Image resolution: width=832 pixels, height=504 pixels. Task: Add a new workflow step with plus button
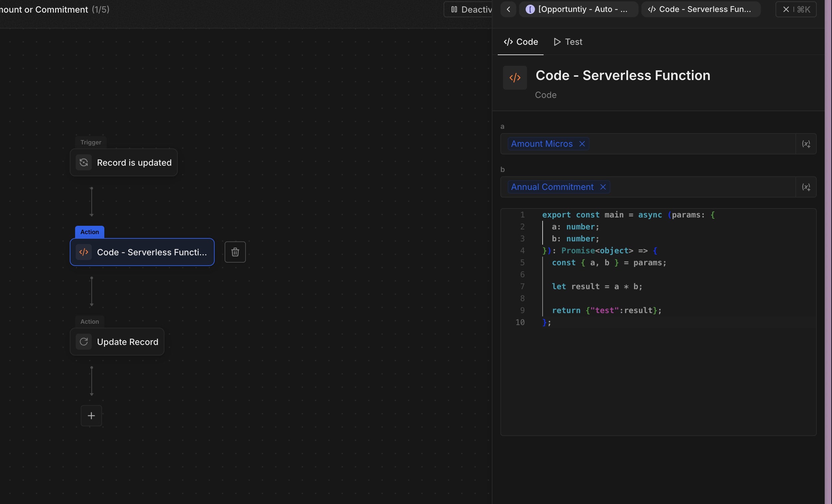click(91, 416)
